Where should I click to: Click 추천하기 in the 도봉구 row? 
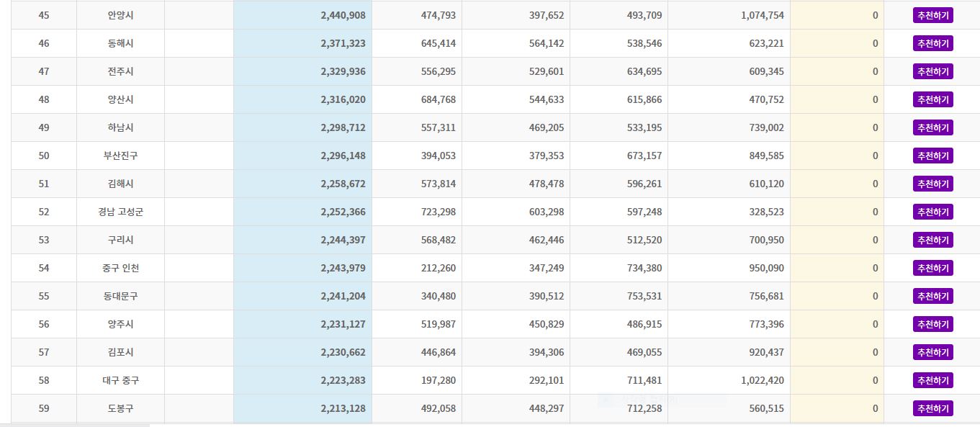(932, 408)
